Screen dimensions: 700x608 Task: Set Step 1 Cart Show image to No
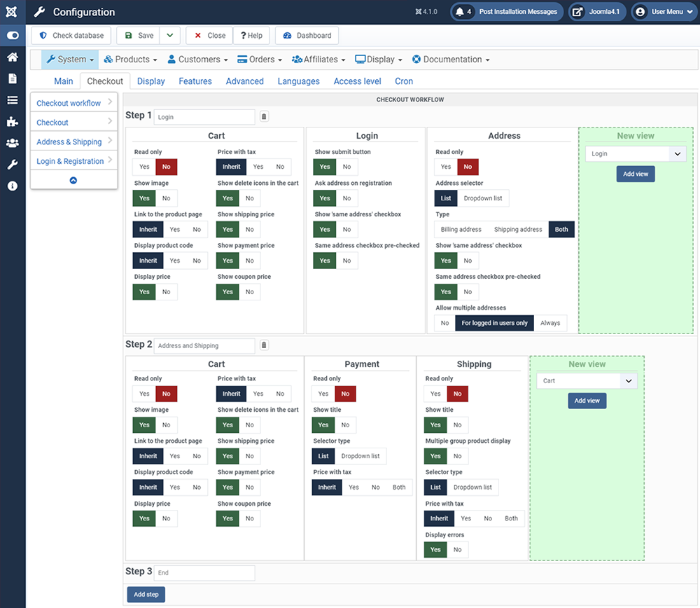(x=166, y=198)
